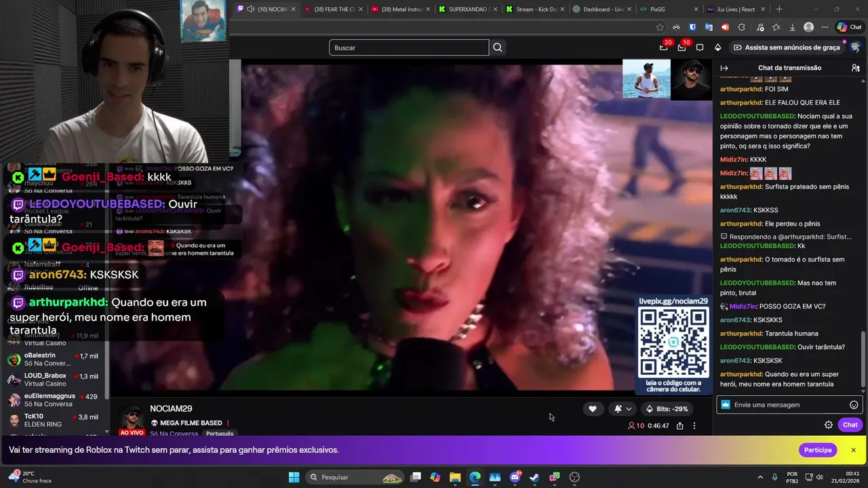Open Steam from the taskbar
This screenshot has height=488, width=868.
click(x=534, y=477)
